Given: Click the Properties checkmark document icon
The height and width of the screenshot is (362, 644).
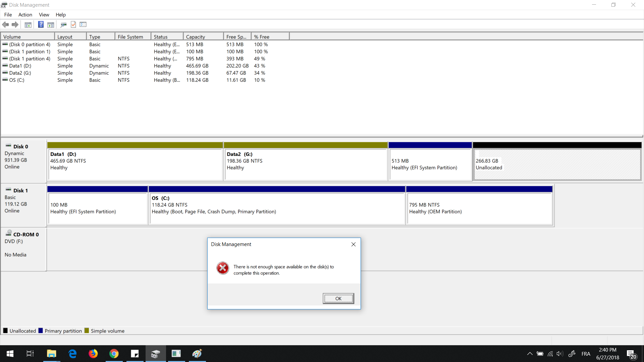Looking at the screenshot, I should pos(73,24).
